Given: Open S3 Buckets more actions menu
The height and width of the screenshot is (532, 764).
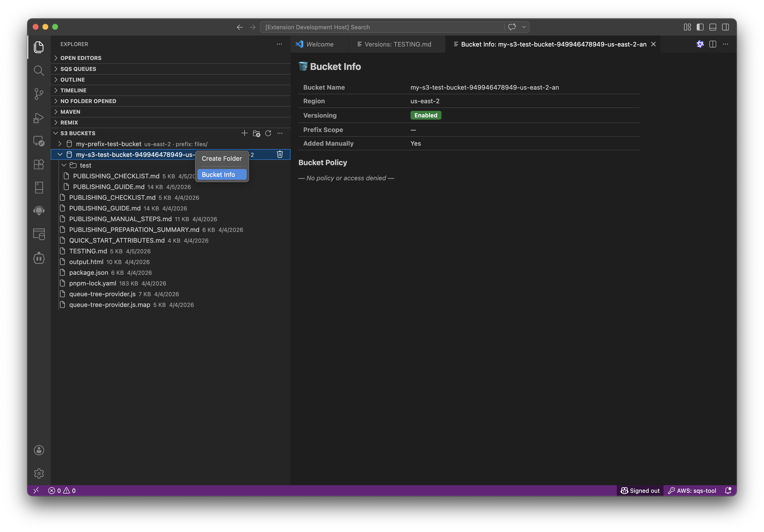Looking at the screenshot, I should tap(280, 133).
